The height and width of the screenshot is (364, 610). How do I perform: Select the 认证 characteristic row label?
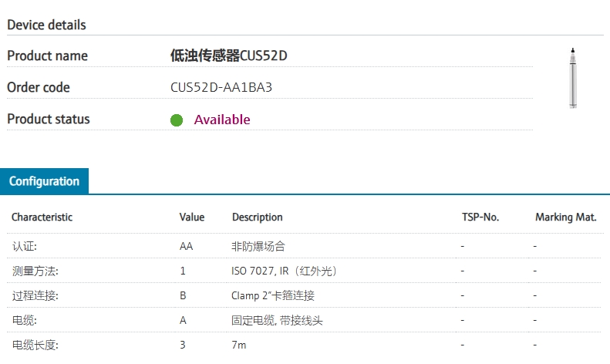tap(25, 247)
